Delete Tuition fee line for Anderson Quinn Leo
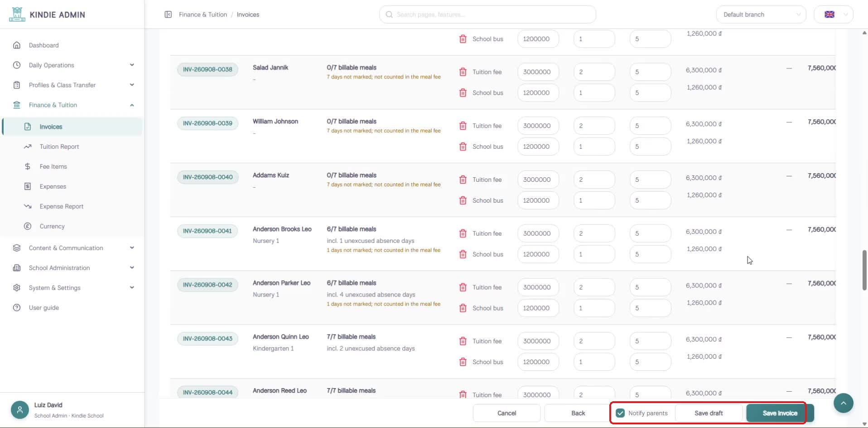Image resolution: width=868 pixels, height=428 pixels. pos(463,341)
